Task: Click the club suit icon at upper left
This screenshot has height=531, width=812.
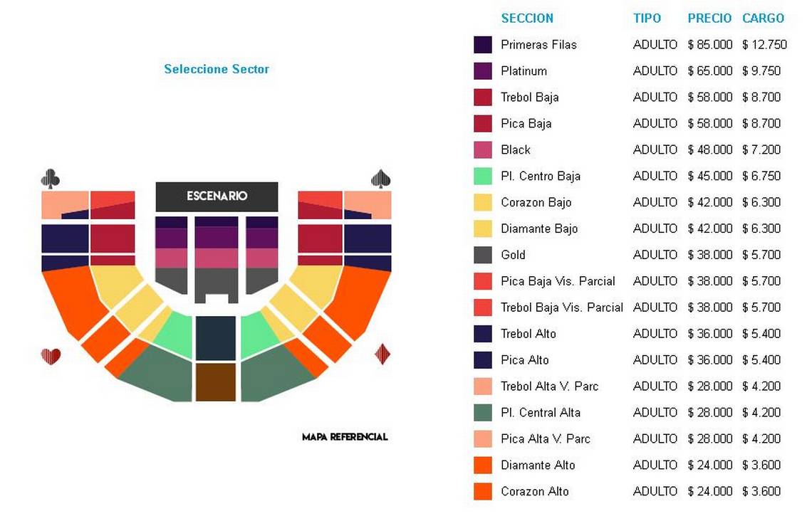Action: point(51,179)
